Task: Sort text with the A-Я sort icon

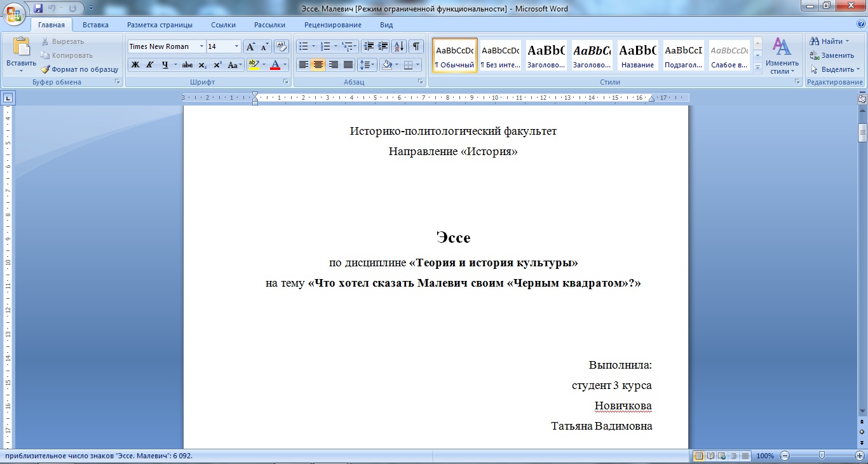Action: [399, 46]
